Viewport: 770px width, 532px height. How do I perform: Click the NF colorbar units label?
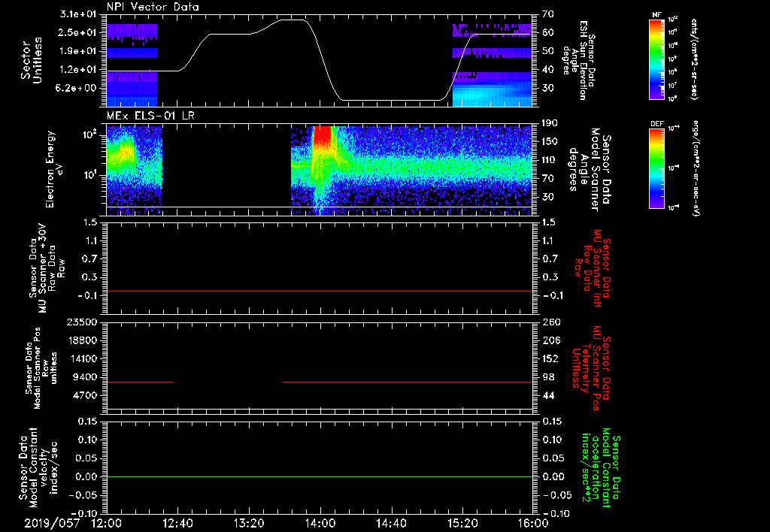pos(694,59)
